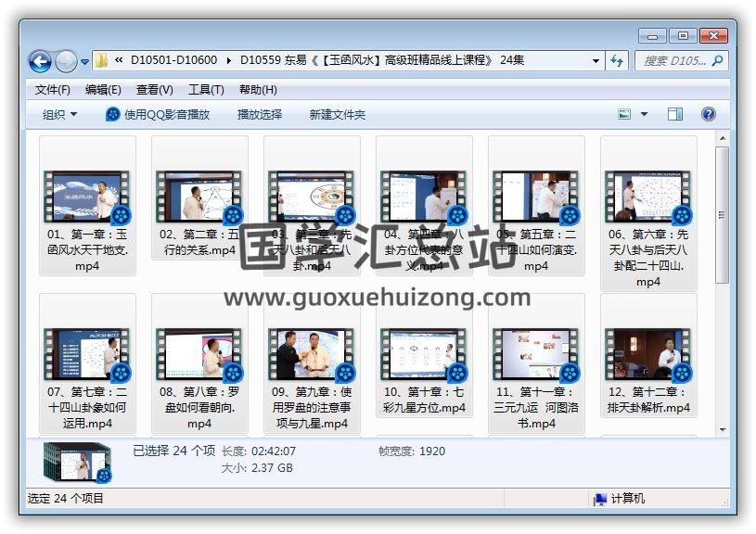Expand the recent locations dropdown arrow
Image resolution: width=756 pixels, height=534 pixels.
[85, 62]
